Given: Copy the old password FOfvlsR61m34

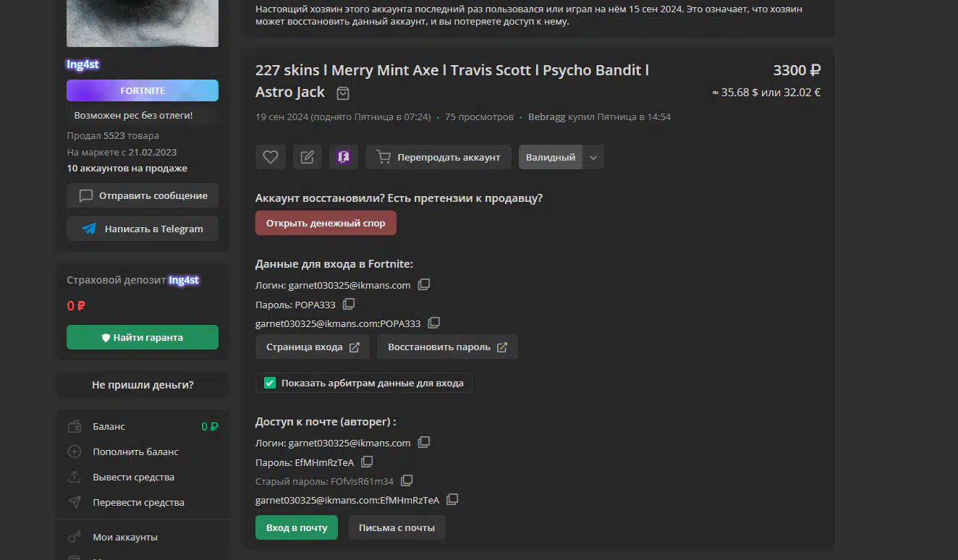Looking at the screenshot, I should [x=407, y=480].
